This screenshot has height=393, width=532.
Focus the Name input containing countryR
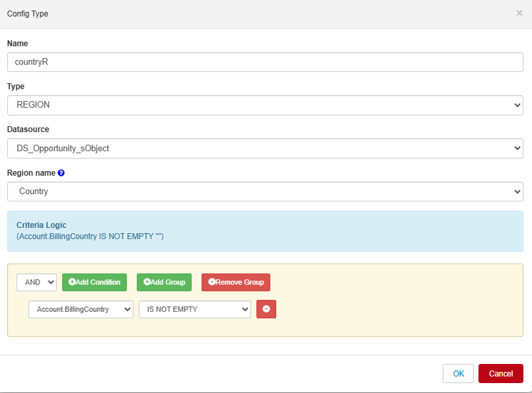coord(265,62)
